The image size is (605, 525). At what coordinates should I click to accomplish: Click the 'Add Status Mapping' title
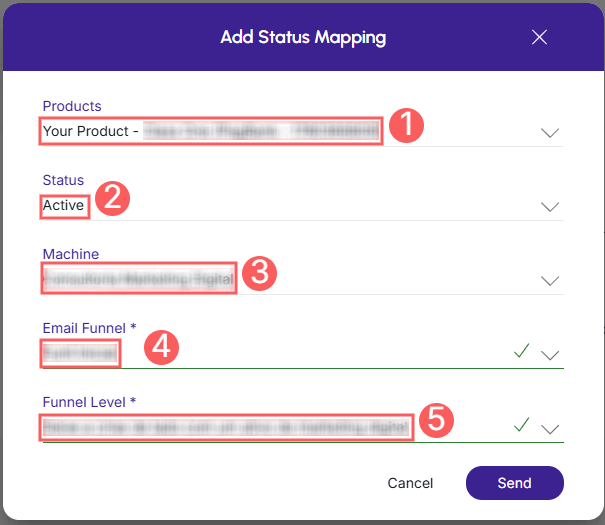[303, 38]
